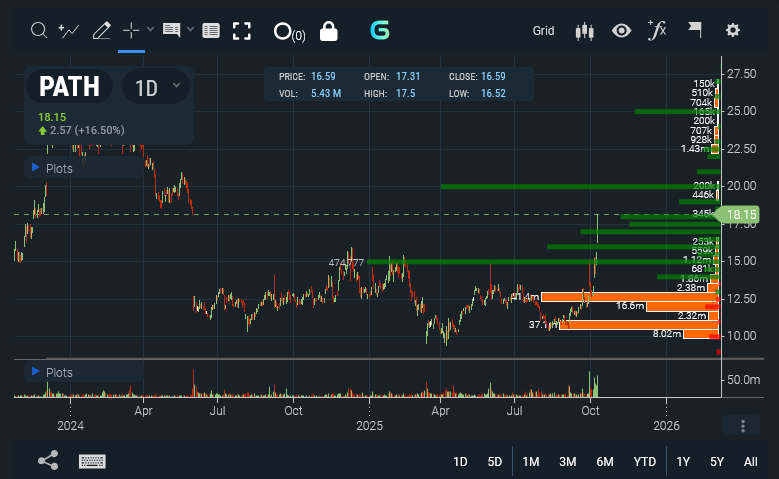This screenshot has width=779, height=479.
Task: Click the LOW 16.52 value
Action: (493, 93)
